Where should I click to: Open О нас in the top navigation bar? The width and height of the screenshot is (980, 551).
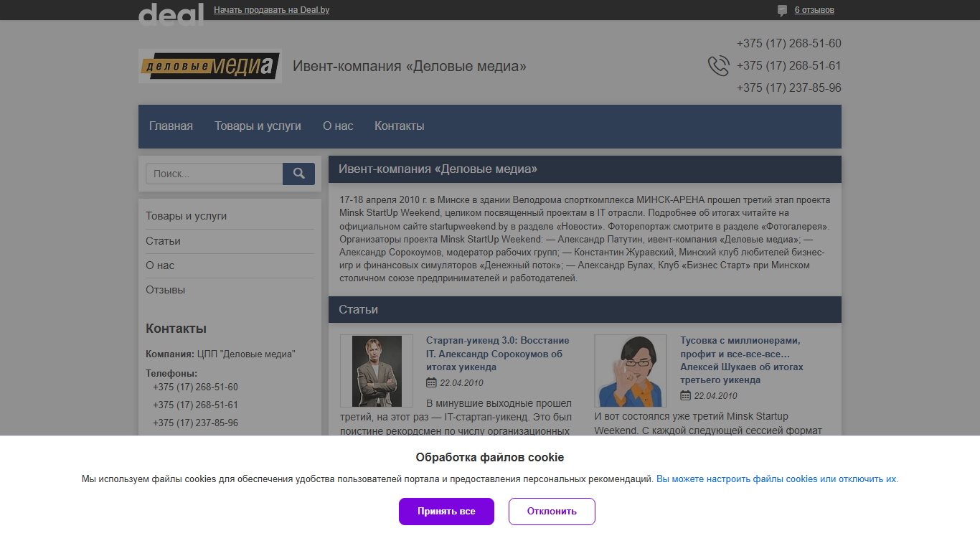pos(338,126)
